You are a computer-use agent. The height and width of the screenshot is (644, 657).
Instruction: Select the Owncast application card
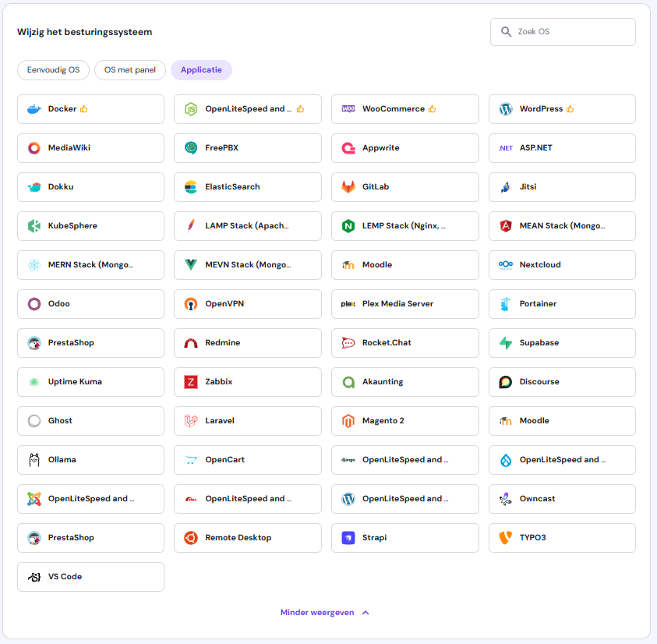(562, 499)
